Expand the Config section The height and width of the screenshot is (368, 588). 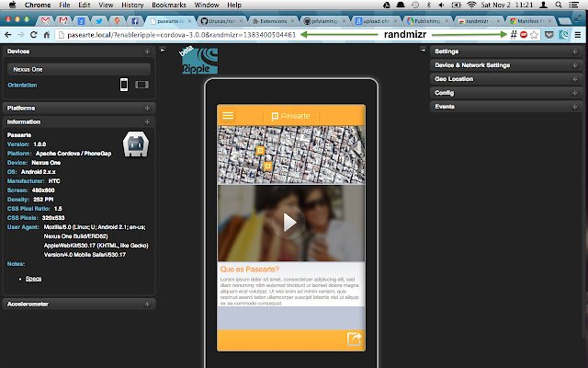506,93
